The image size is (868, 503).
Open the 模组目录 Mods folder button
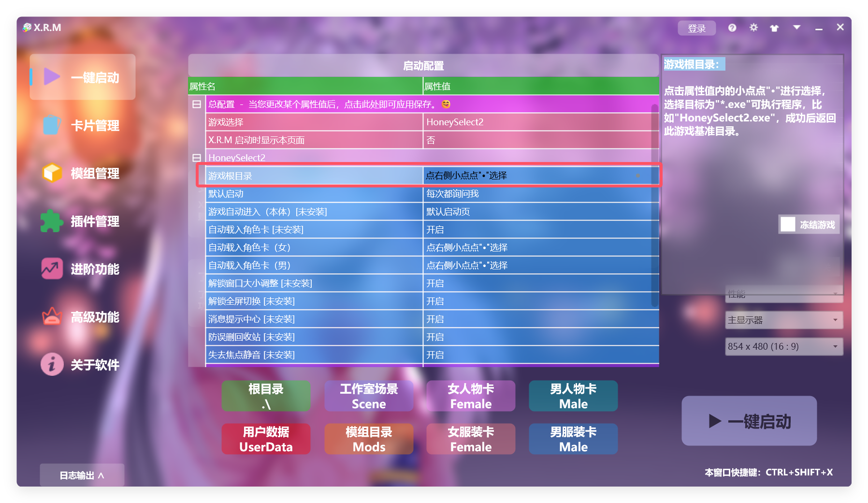coord(368,439)
